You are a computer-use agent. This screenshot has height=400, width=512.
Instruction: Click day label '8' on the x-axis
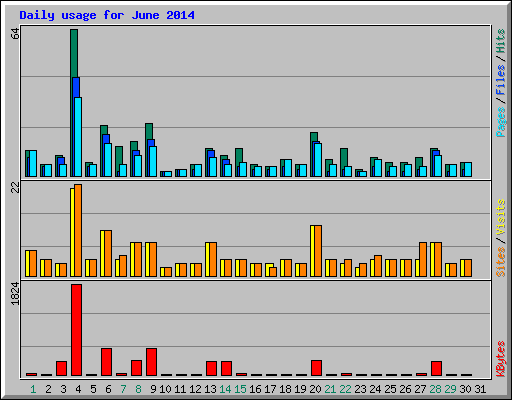(x=138, y=389)
